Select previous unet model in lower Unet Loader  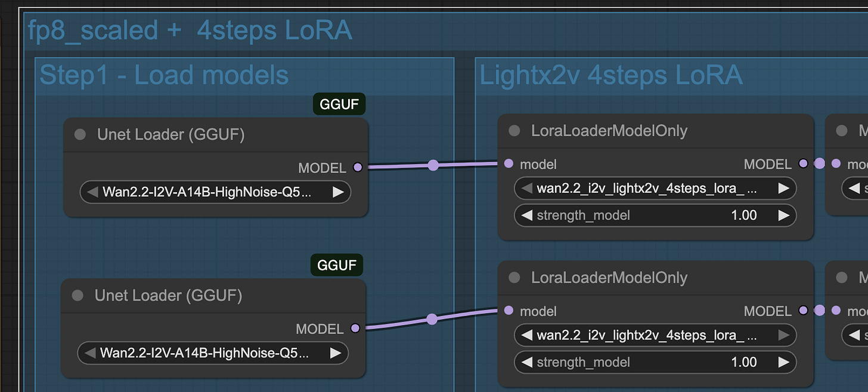point(89,353)
